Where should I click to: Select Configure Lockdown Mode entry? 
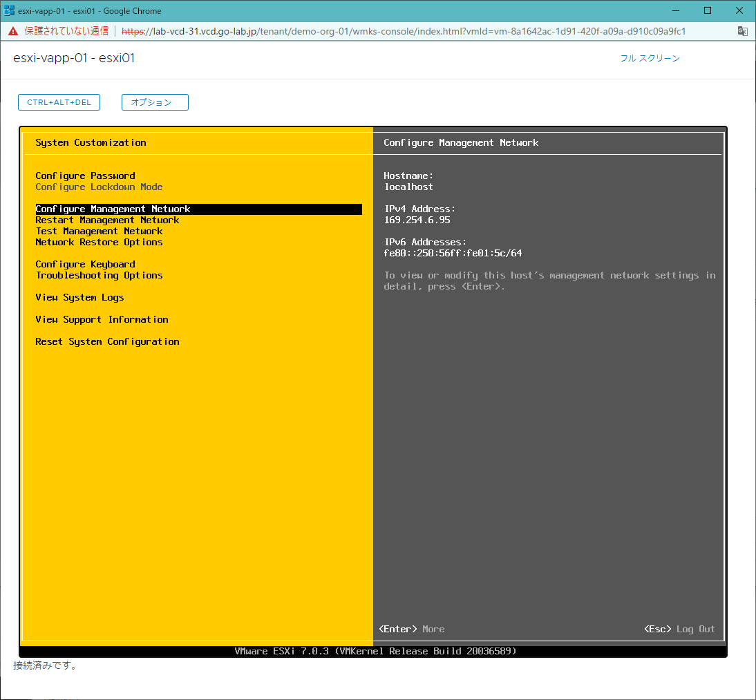click(x=99, y=187)
